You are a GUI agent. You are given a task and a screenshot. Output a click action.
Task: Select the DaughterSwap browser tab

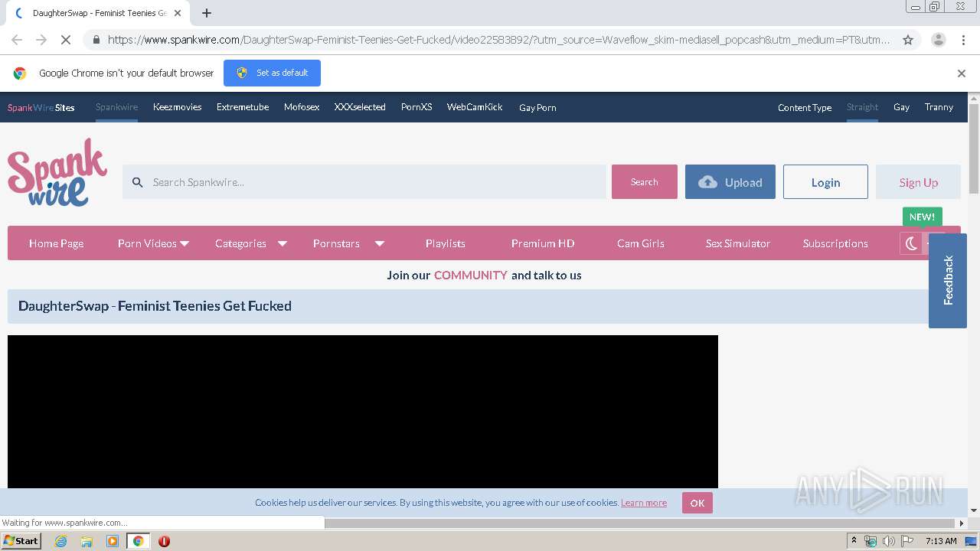(x=98, y=13)
